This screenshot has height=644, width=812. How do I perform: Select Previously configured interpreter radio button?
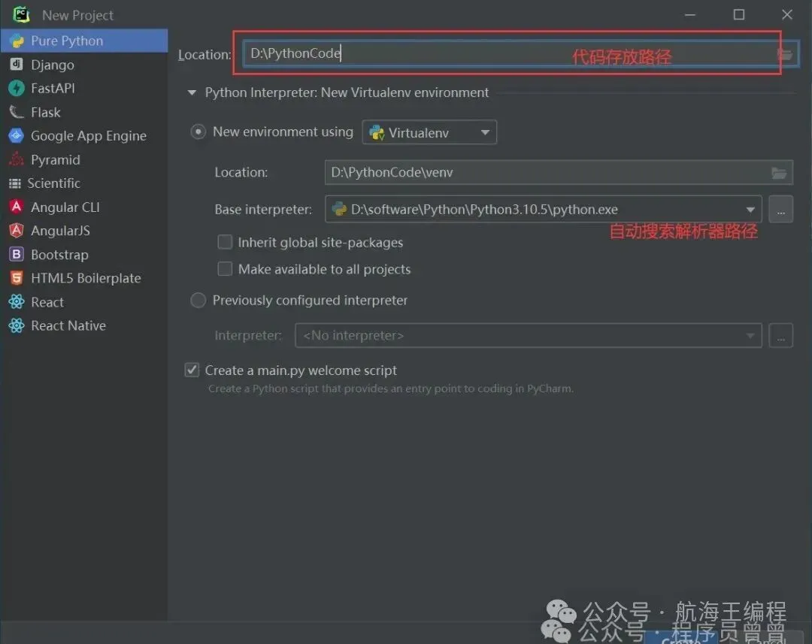[x=198, y=301]
